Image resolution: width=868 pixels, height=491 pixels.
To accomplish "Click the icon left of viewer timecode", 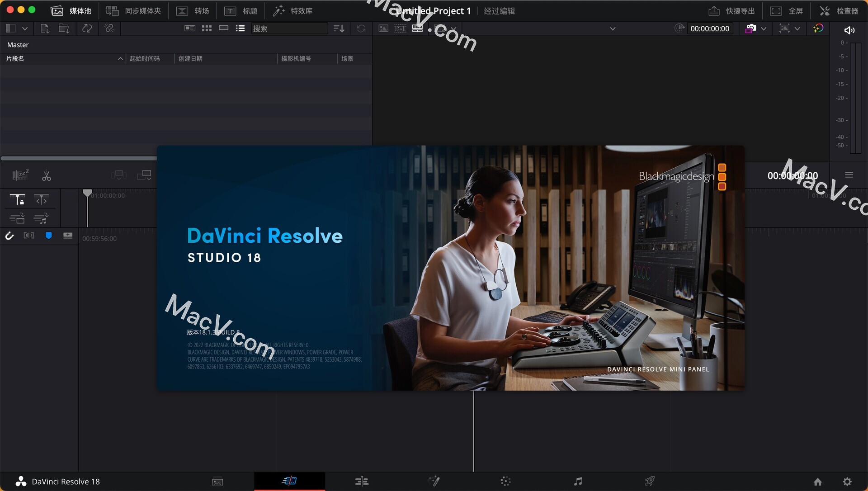I will coord(679,28).
